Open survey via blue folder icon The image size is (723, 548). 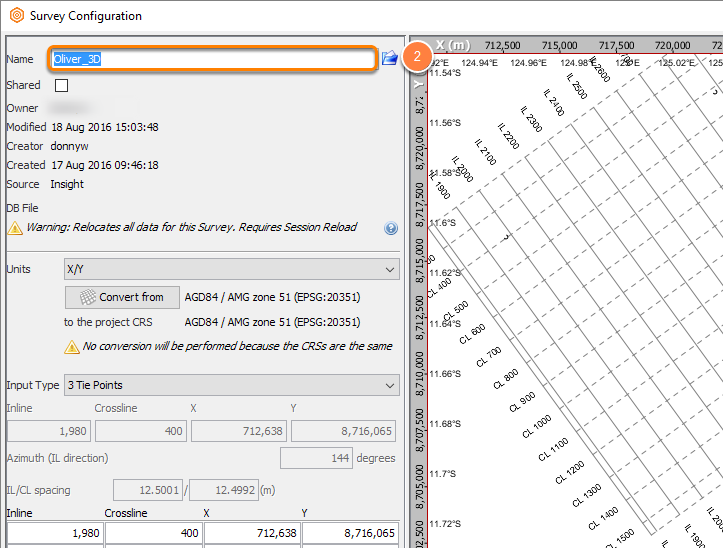pyautogui.click(x=390, y=58)
